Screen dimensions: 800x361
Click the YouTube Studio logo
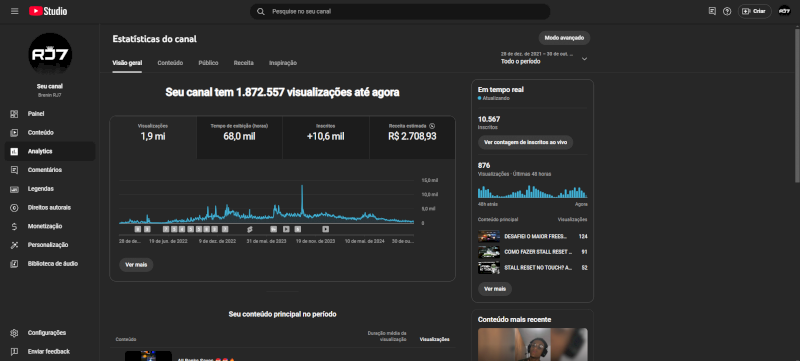pos(48,11)
